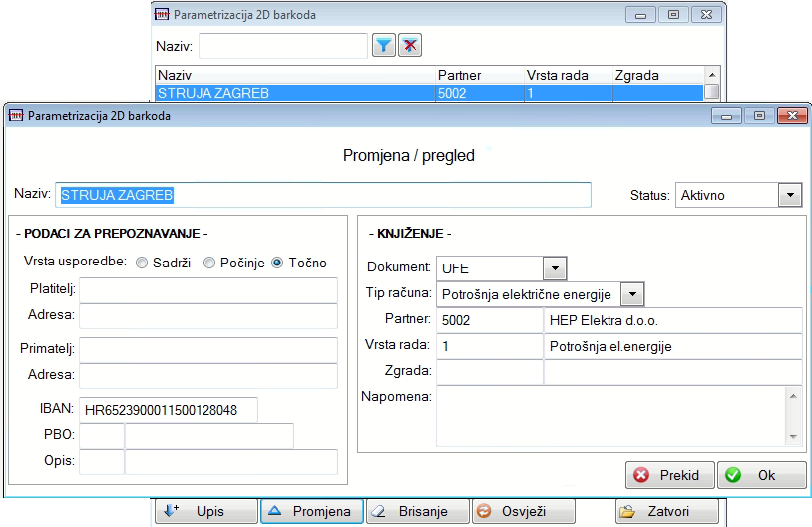Click the eraser icon on the Brisanje button
This screenshot has height=527, width=812.
[379, 511]
